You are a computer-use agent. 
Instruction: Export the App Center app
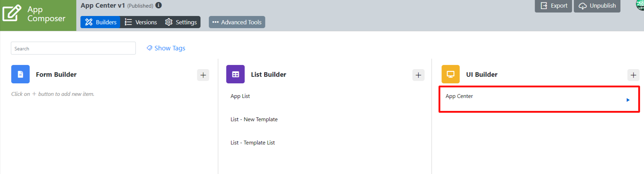click(554, 6)
